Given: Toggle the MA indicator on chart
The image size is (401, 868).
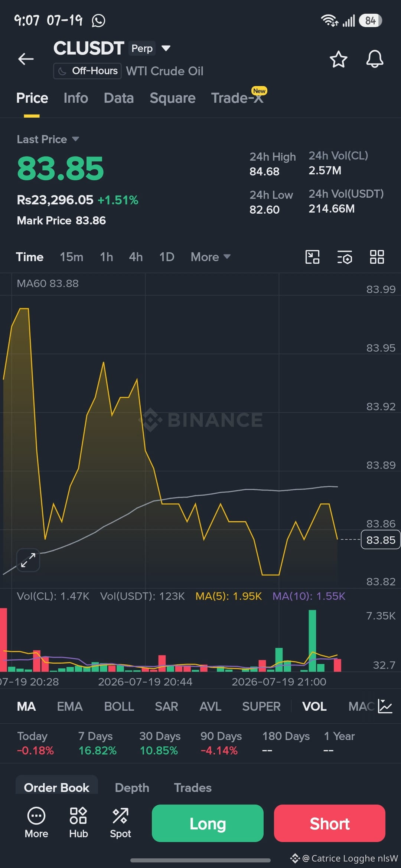Looking at the screenshot, I should click(x=26, y=706).
